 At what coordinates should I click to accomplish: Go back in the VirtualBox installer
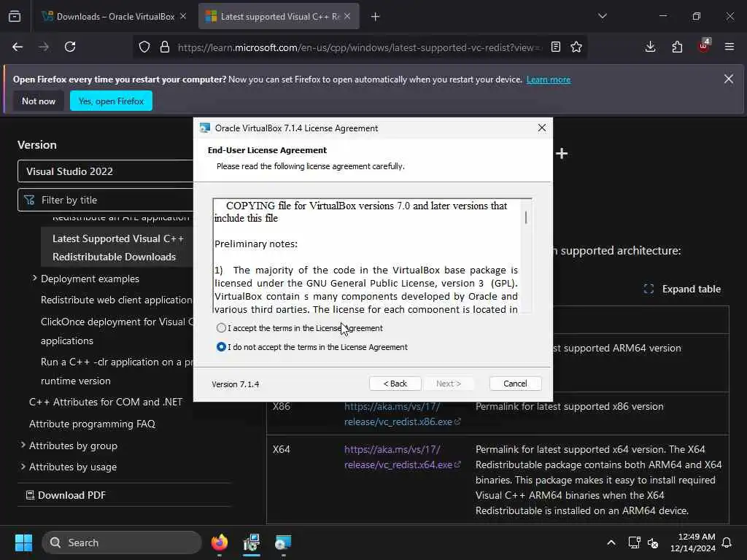[x=395, y=384]
